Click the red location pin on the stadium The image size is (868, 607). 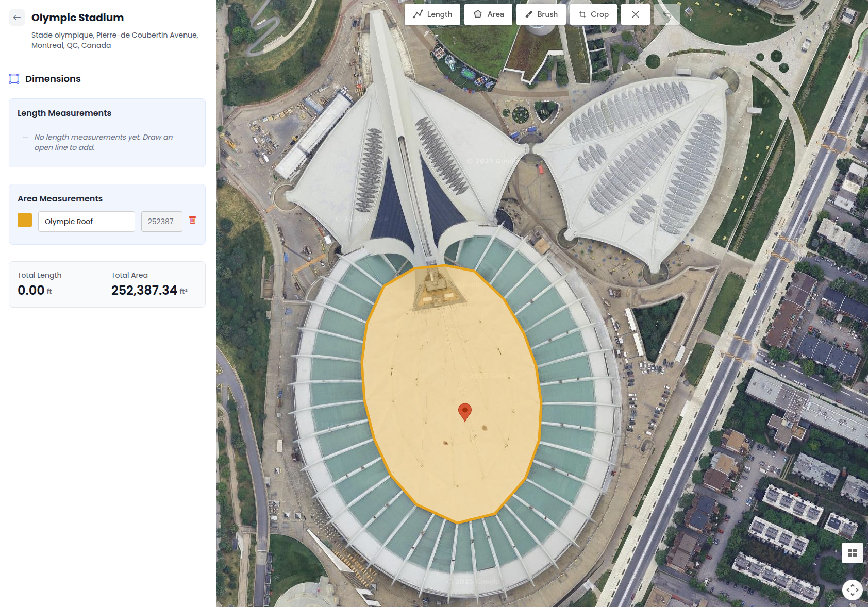click(x=465, y=411)
